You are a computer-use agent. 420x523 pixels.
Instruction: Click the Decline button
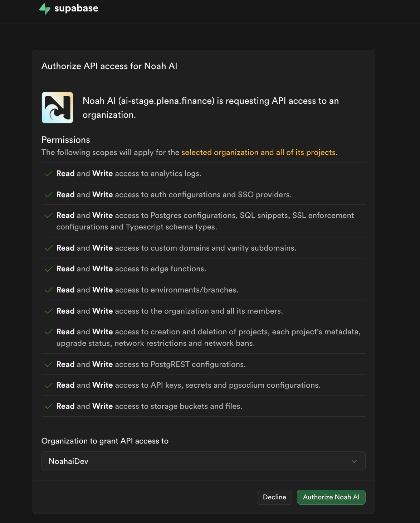point(274,497)
